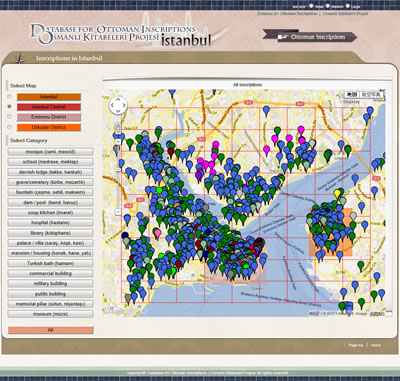Select Large text size
Viewport: 400px width, 381px height.
coord(348,6)
